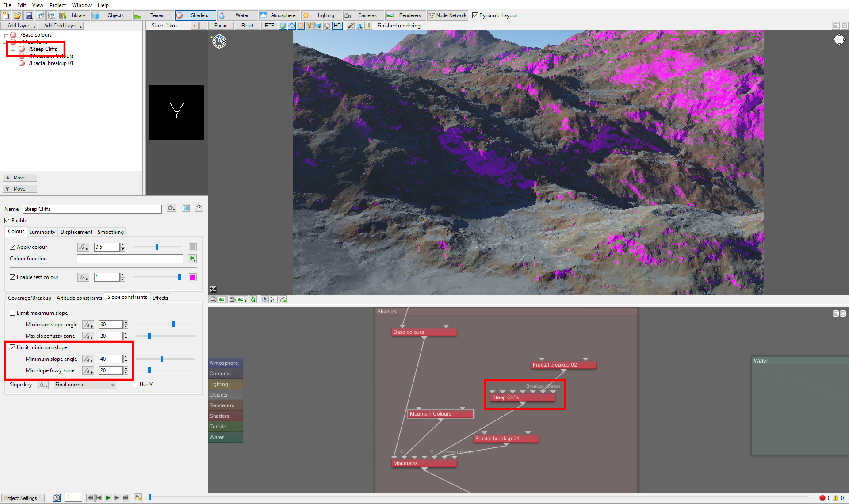This screenshot has width=849, height=504.
Task: Click the frame lock icon in timeline bar
Action: pos(138,498)
